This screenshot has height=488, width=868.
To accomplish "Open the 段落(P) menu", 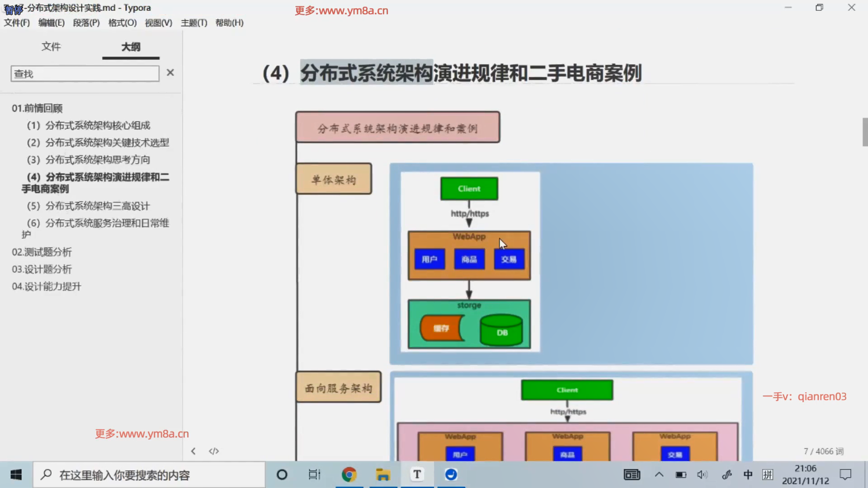I will pyautogui.click(x=86, y=23).
